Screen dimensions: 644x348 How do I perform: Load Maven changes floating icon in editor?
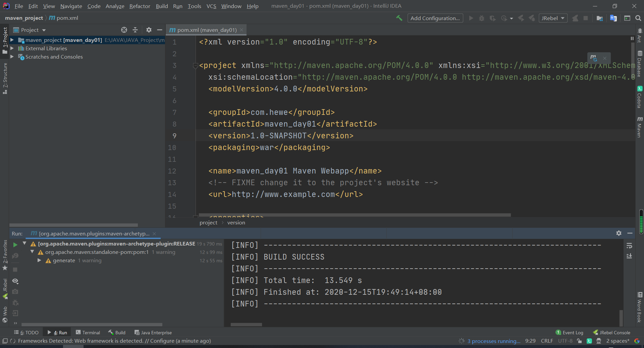tap(594, 58)
